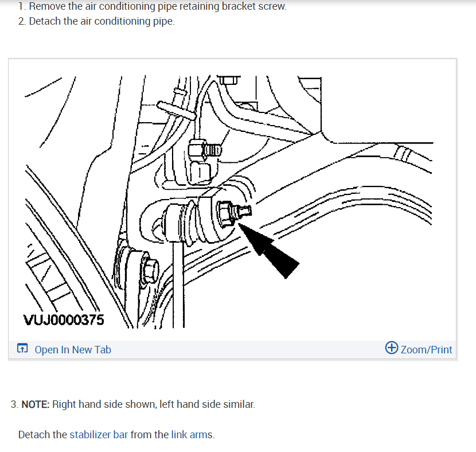Click the bracket screw in upper diagram

click(205, 150)
